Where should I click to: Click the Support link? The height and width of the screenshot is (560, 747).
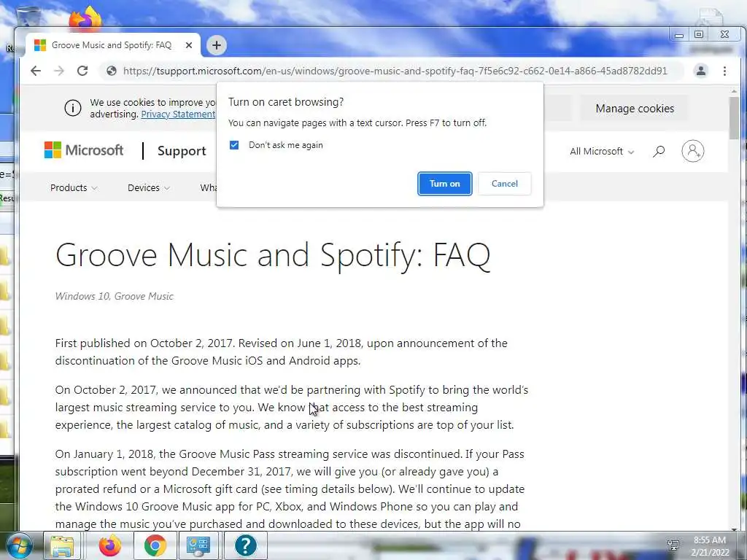182,151
